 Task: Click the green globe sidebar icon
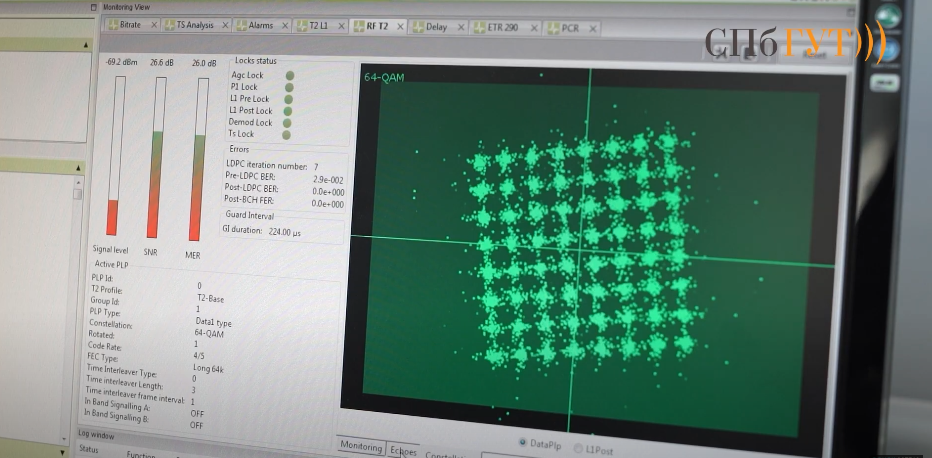click(887, 17)
